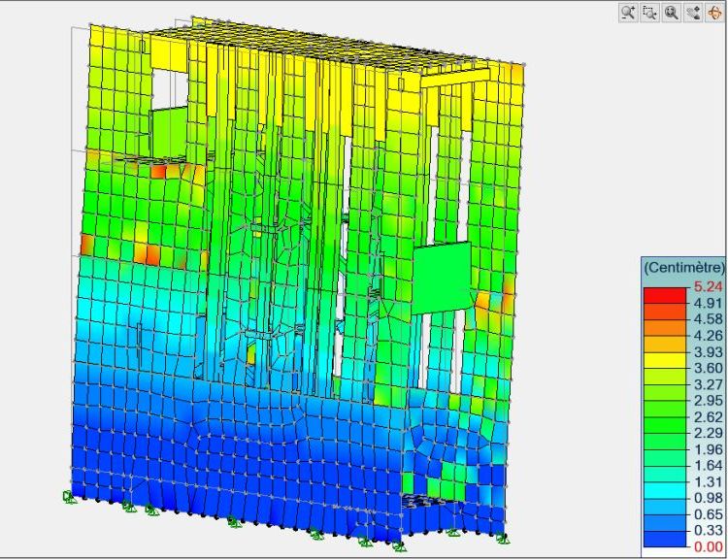Image resolution: width=728 pixels, height=560 pixels.
Task: Click the legend value 2.29
Action: pos(708,433)
